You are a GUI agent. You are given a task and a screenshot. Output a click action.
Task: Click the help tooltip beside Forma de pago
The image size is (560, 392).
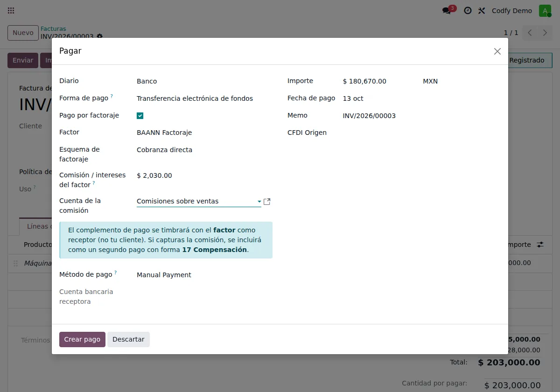tap(112, 97)
